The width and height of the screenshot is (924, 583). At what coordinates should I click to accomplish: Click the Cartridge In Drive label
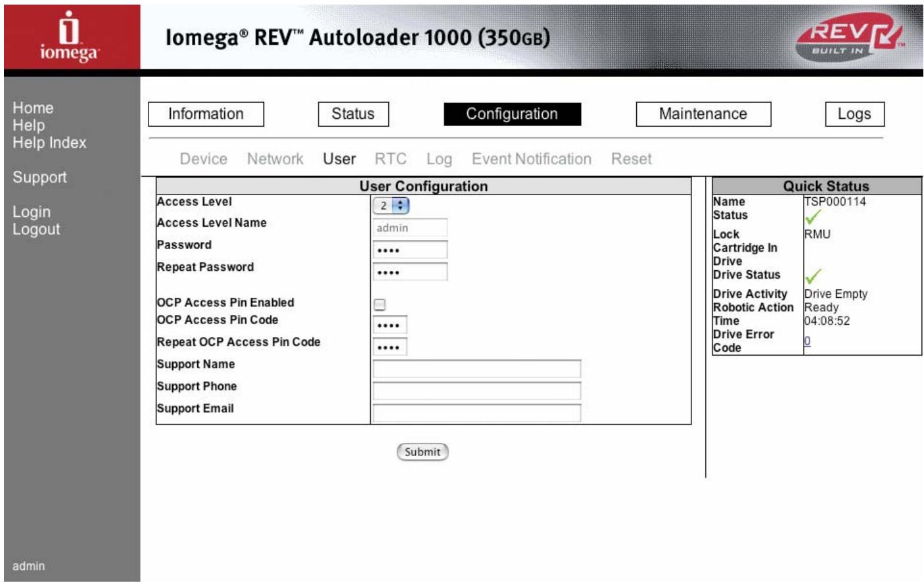tap(745, 254)
